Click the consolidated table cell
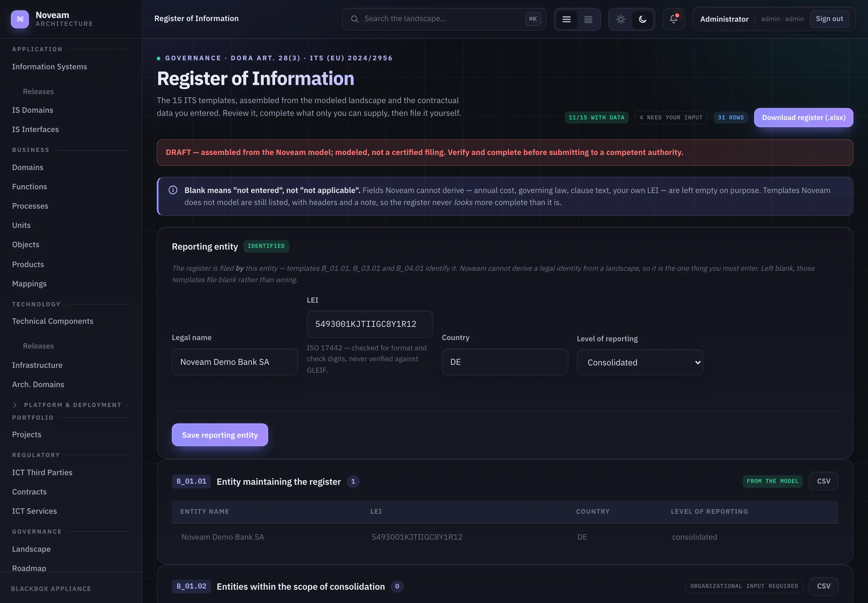The height and width of the screenshot is (603, 868). pyautogui.click(x=694, y=537)
